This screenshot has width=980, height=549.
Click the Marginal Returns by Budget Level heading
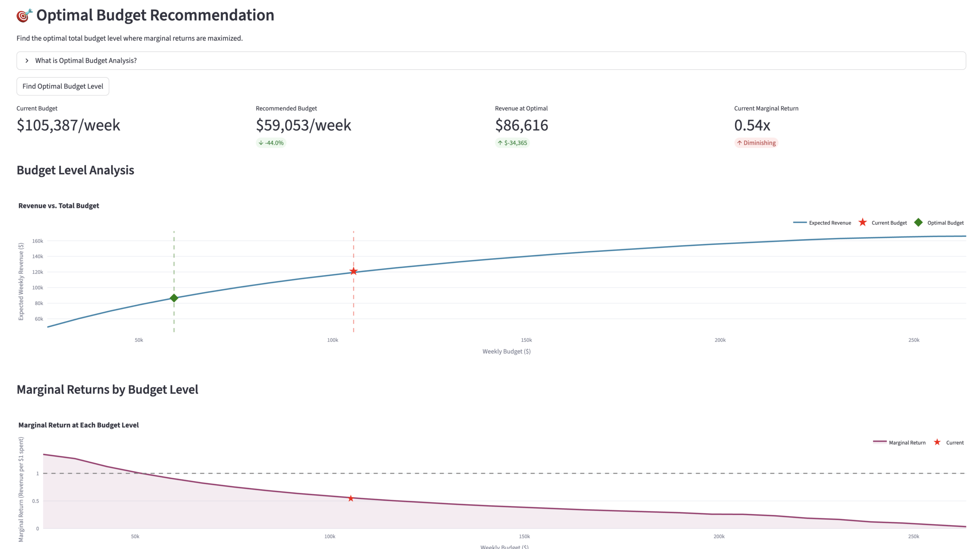pyautogui.click(x=108, y=389)
